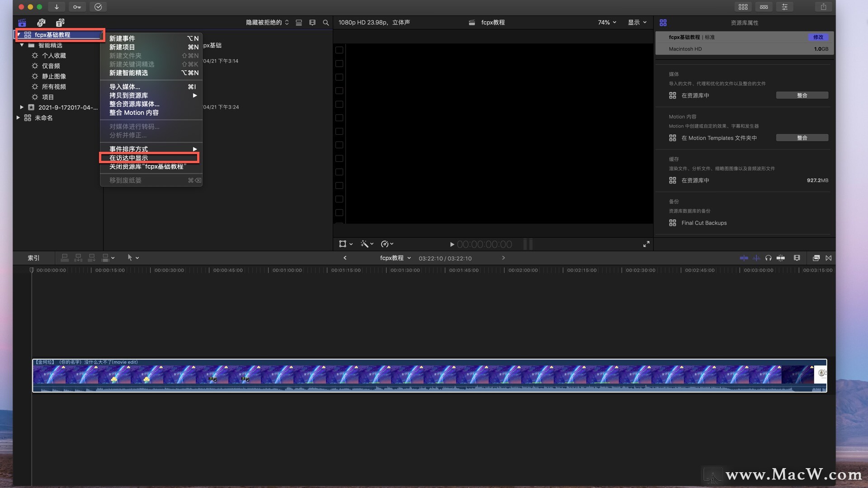Click the 修改 button in inspector
Screen dimensions: 868x488
point(818,37)
